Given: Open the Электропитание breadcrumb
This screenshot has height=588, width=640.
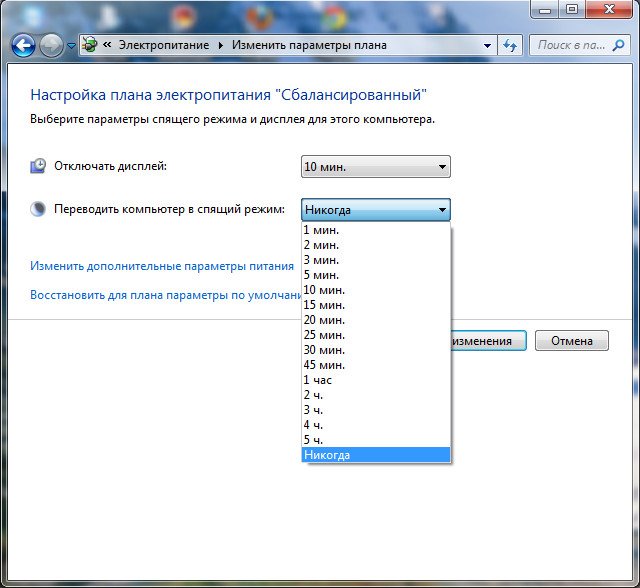Looking at the screenshot, I should tap(164, 45).
